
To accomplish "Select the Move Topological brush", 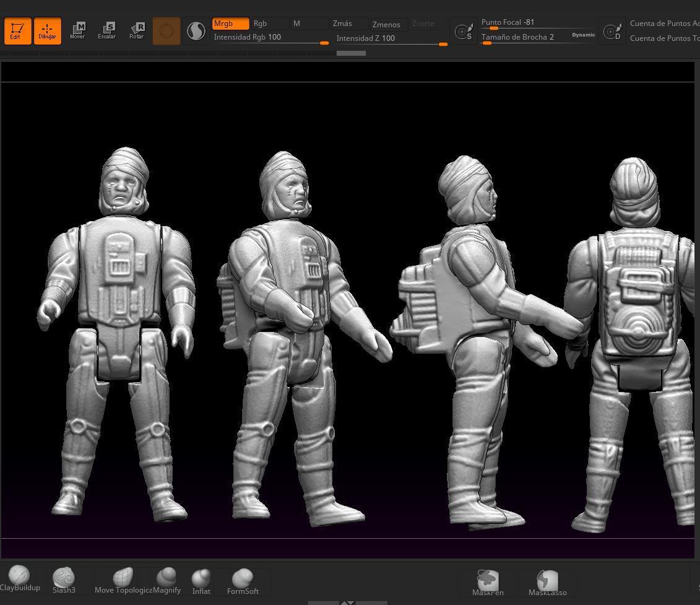I will pos(123,580).
